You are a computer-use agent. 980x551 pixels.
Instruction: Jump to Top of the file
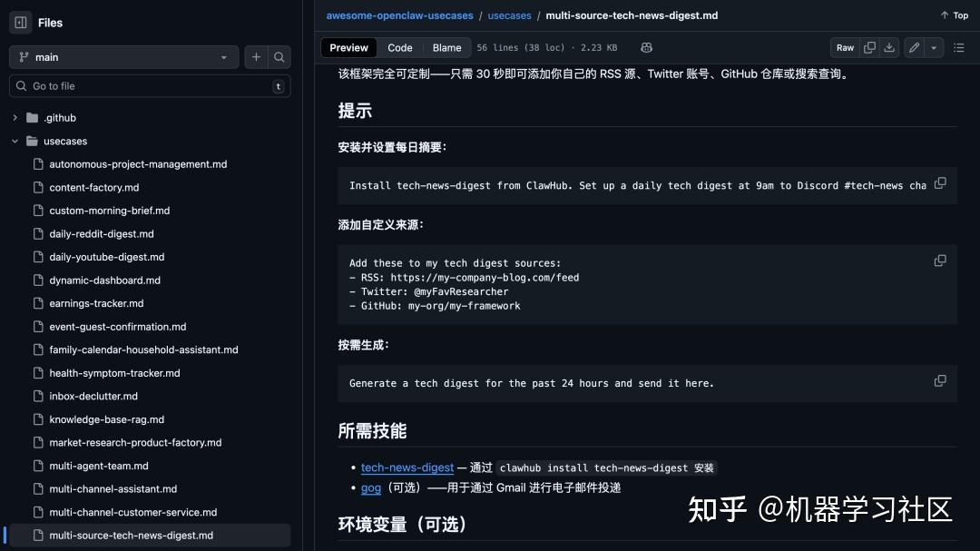955,15
